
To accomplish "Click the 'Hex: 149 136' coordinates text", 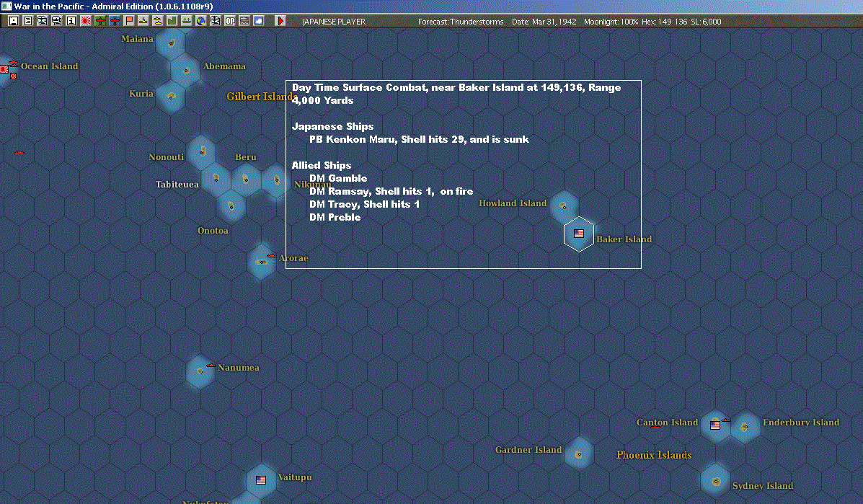I will (664, 22).
